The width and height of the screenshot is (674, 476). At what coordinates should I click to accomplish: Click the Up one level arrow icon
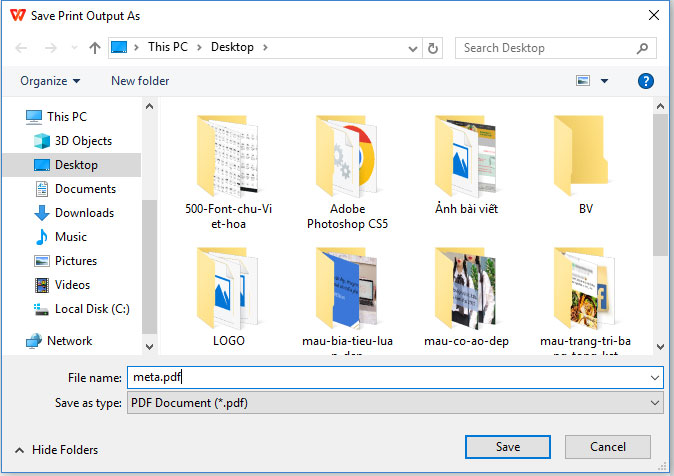click(x=94, y=47)
